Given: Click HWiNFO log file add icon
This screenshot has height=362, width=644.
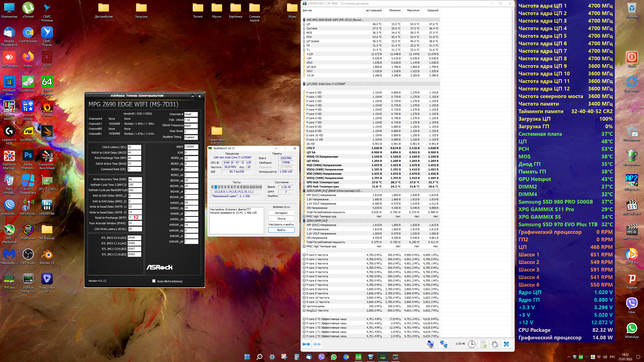Looking at the screenshot, I should (483, 344).
